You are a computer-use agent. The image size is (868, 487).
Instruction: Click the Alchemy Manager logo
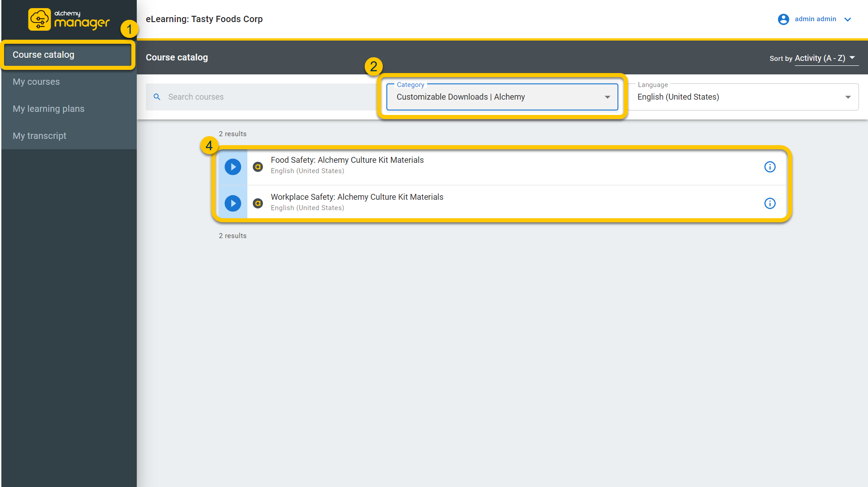pyautogui.click(x=69, y=19)
